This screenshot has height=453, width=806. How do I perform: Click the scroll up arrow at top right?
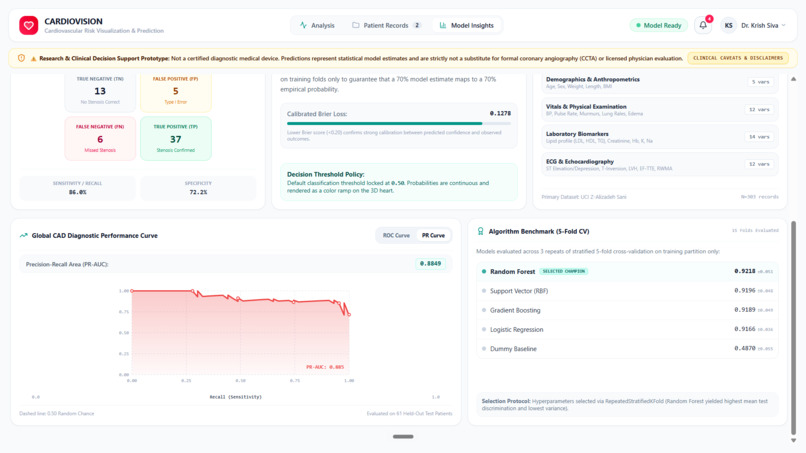pyautogui.click(x=793, y=79)
